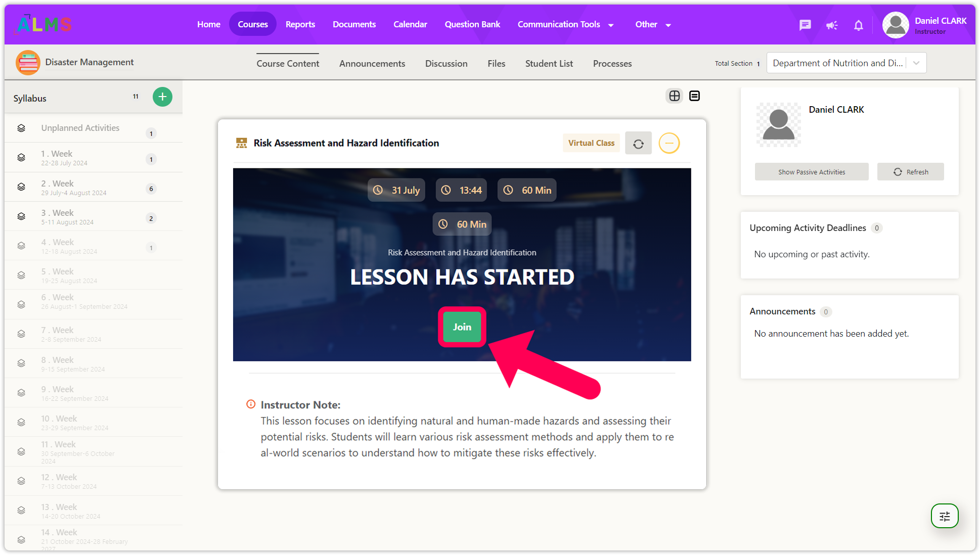Screen dimensions: 980x555
Task: Click the refresh/sync icon next to Virtual Class
Action: click(x=639, y=143)
